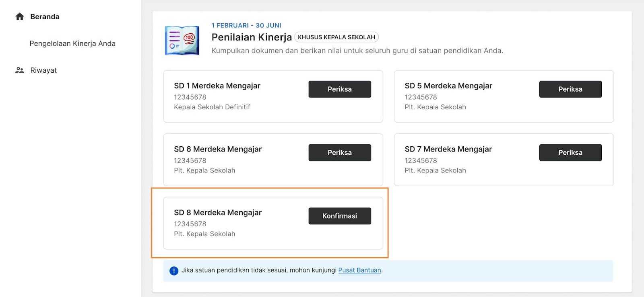Viewport: 644px width, 297px height.
Task: Click Periksa for SD 6 Merdeka Mengajar
Action: click(x=340, y=153)
